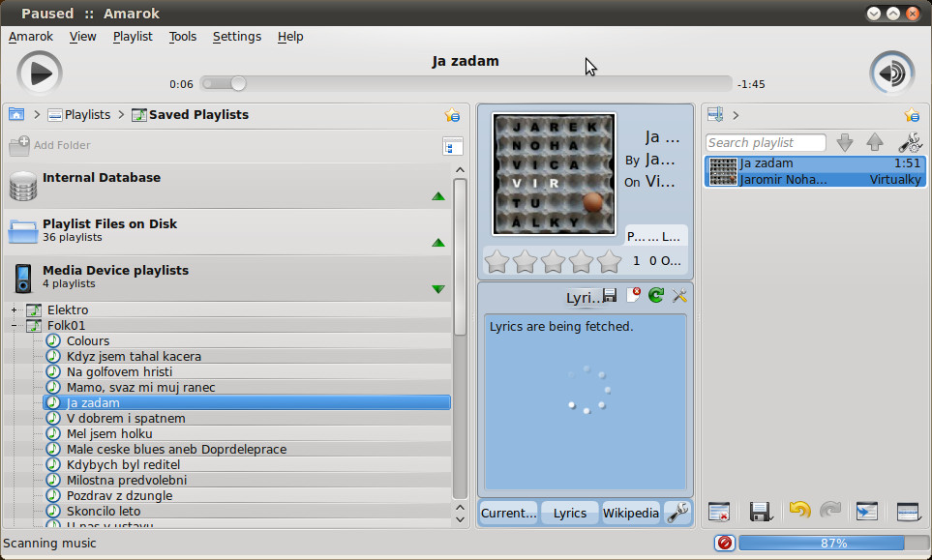Click the clear playlist icon
The height and width of the screenshot is (560, 932).
(x=718, y=512)
